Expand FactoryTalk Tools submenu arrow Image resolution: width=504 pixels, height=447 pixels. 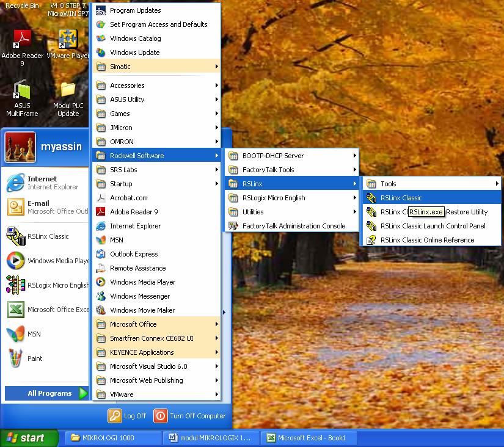354,170
